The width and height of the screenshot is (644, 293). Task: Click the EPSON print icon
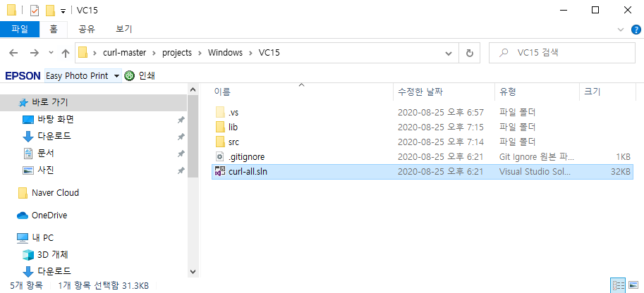pos(129,75)
